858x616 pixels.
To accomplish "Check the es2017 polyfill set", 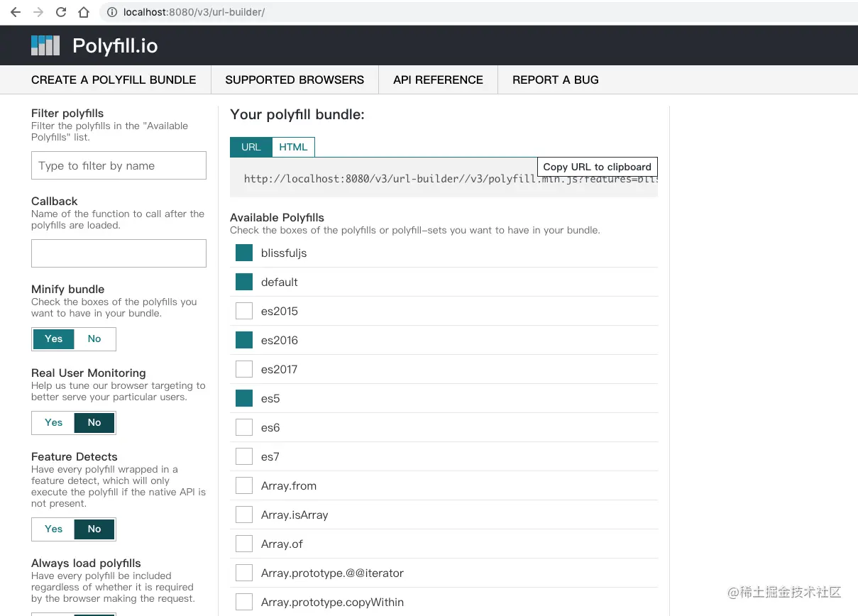I will pyautogui.click(x=244, y=370).
